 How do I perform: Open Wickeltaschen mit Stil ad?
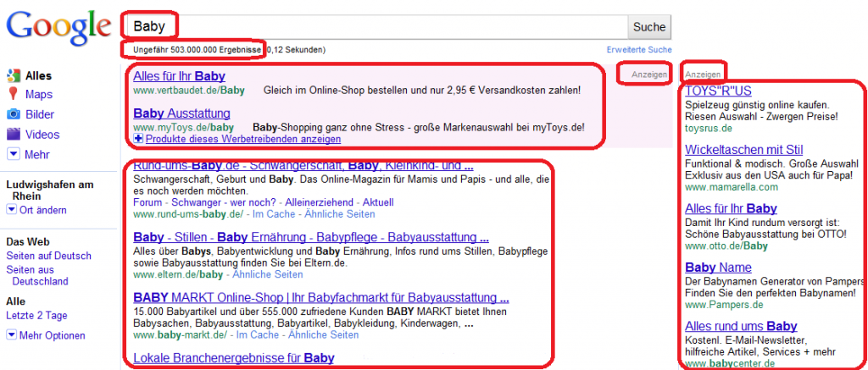[x=744, y=150]
